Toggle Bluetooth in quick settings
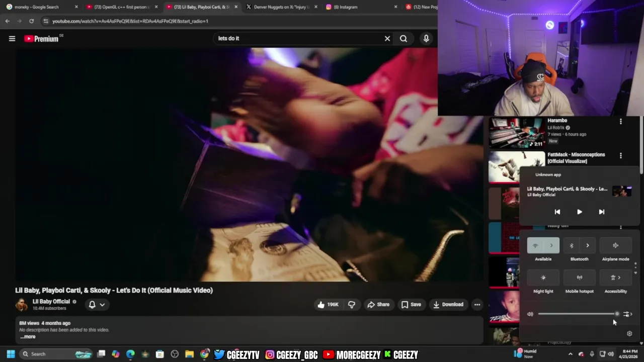The image size is (644, 362). pyautogui.click(x=571, y=245)
